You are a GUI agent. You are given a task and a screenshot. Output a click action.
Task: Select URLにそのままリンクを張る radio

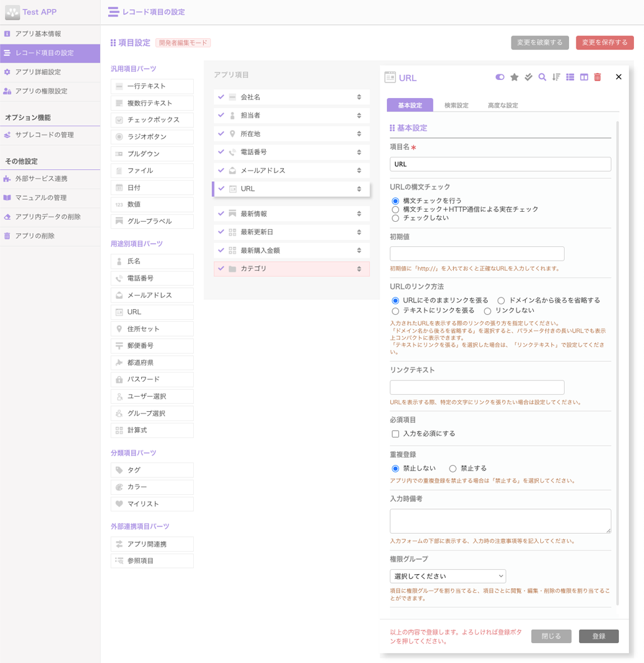(x=395, y=301)
